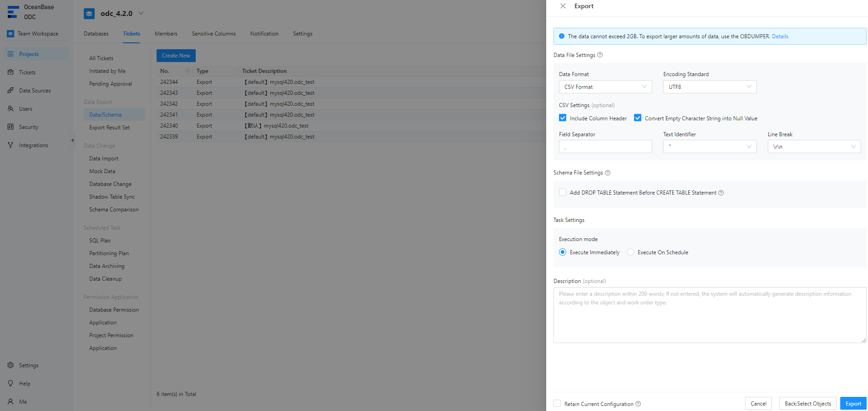The width and height of the screenshot is (868, 411).
Task: Click the Security shield icon in sidebar
Action: [x=10, y=127]
